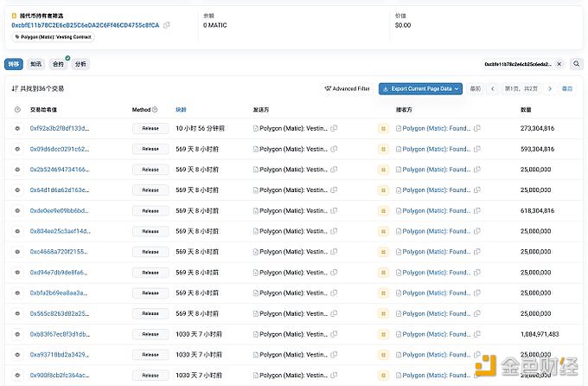
Task: Toggle block age column header
Action: (181, 110)
